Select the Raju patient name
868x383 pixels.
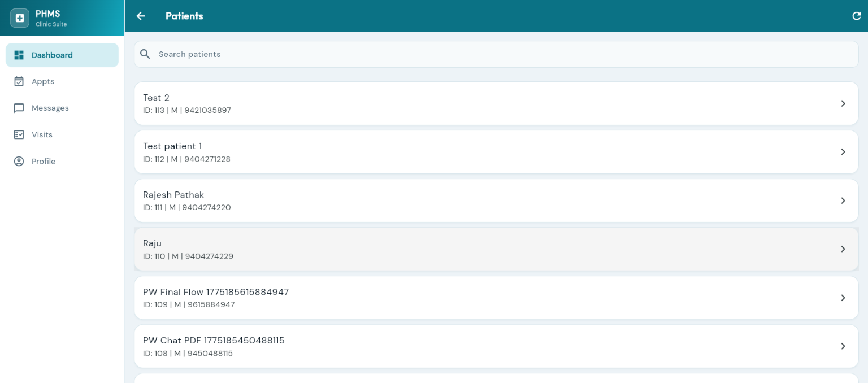pos(152,243)
